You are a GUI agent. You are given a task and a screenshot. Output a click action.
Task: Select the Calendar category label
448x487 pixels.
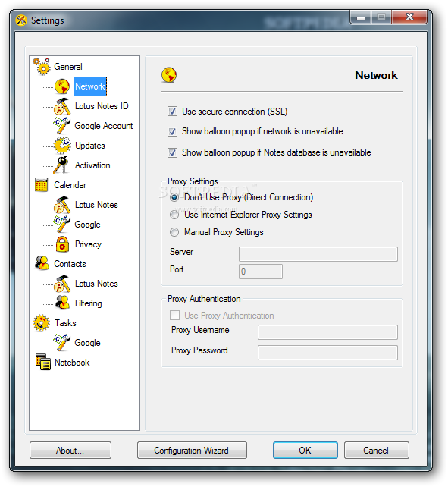point(70,185)
